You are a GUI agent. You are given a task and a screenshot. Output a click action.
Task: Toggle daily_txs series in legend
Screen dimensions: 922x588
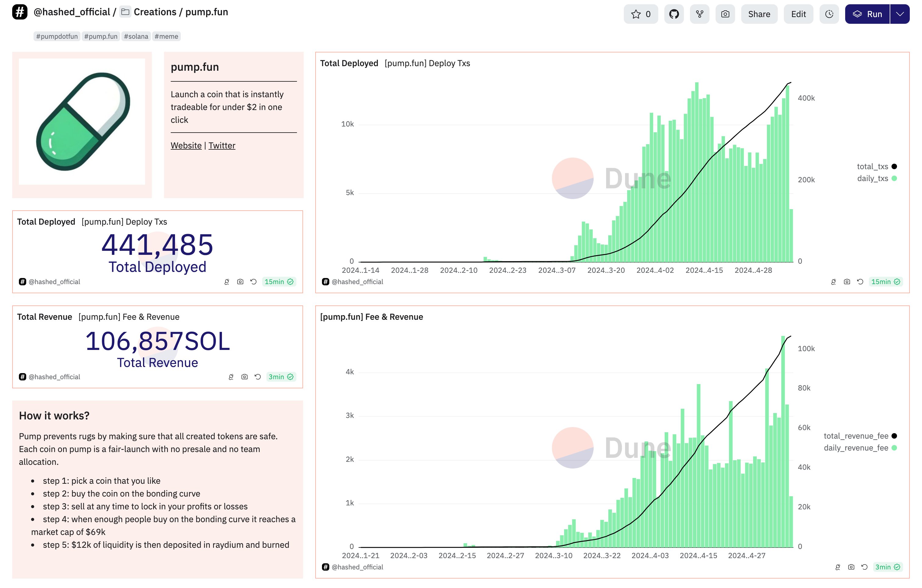click(x=872, y=178)
